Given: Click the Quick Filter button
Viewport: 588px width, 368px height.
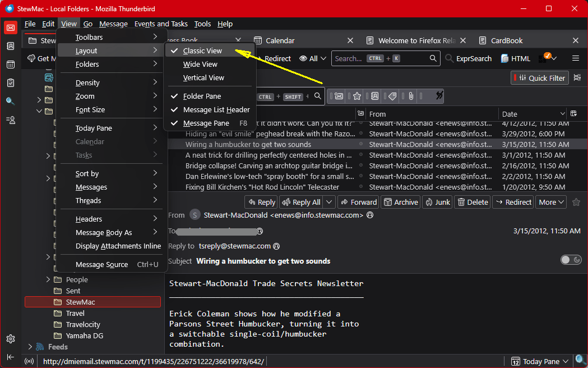Looking at the screenshot, I should pyautogui.click(x=540, y=78).
